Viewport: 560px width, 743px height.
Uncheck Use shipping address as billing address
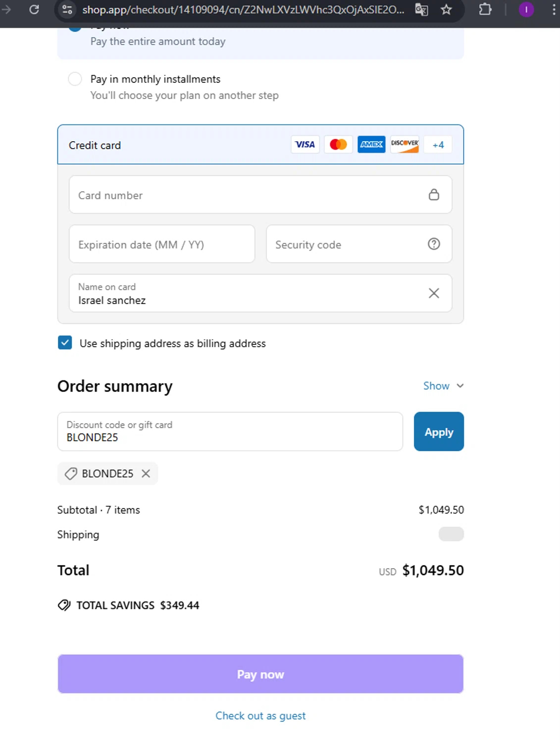[65, 343]
